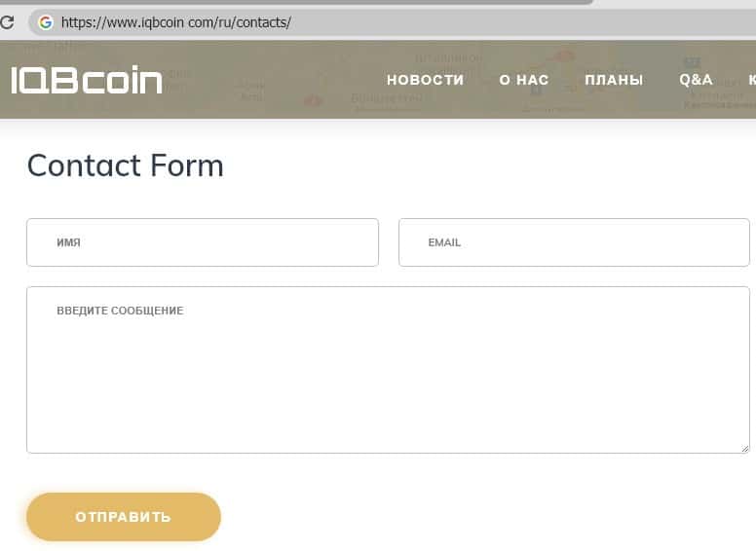Click the message box resize grip

744,448
